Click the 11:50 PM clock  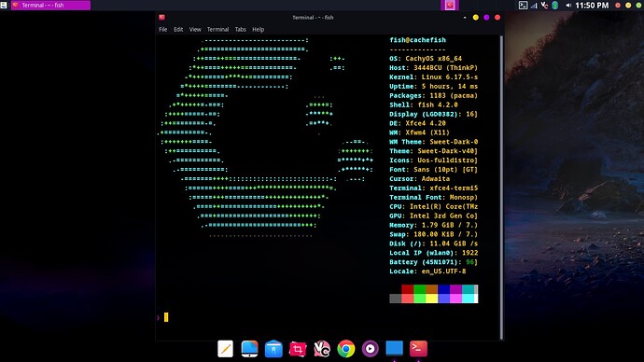pos(592,6)
